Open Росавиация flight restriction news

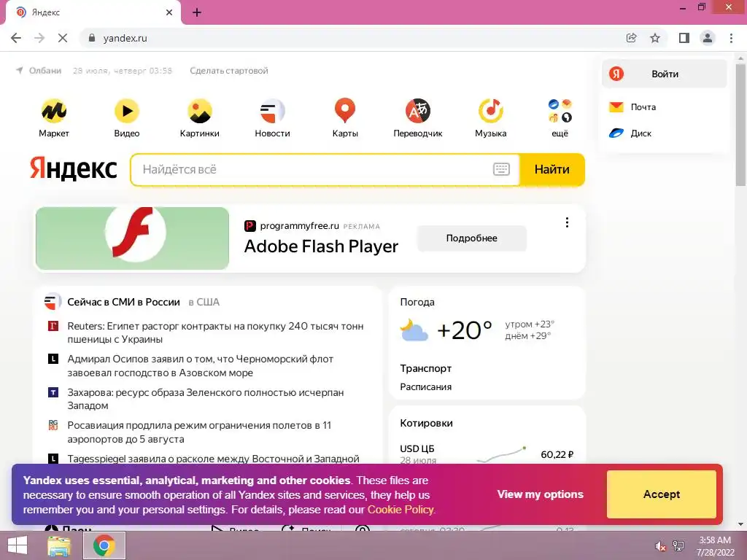tap(199, 432)
